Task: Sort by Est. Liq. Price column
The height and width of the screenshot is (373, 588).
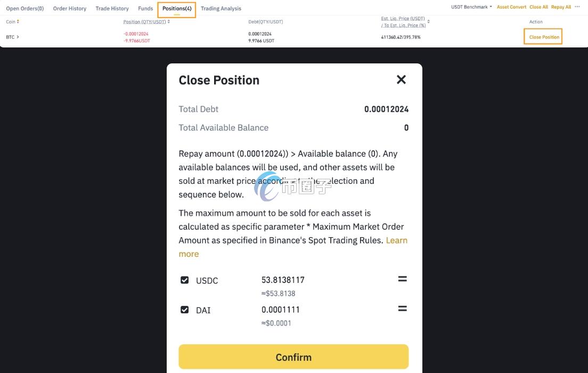Action: click(428, 22)
